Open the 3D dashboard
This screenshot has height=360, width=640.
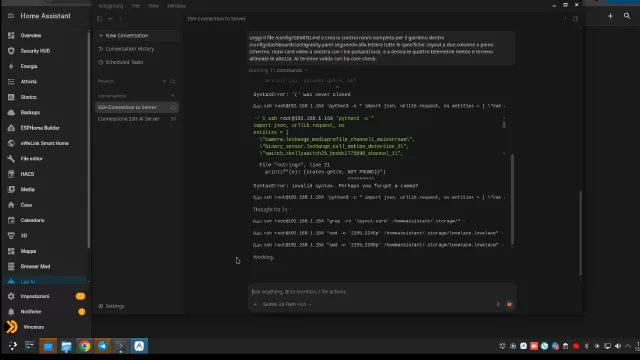(x=45, y=236)
